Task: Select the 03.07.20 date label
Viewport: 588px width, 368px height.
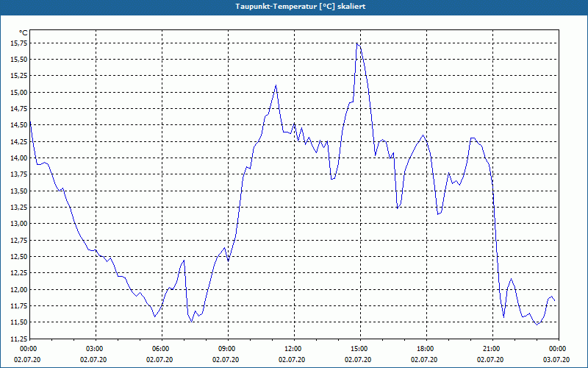Action: pos(556,360)
